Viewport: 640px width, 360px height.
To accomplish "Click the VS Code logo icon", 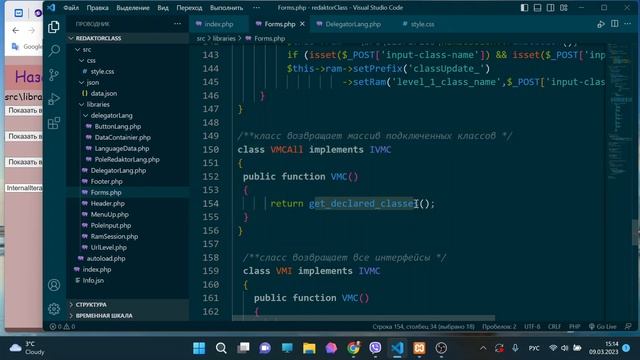I will (x=51, y=7).
